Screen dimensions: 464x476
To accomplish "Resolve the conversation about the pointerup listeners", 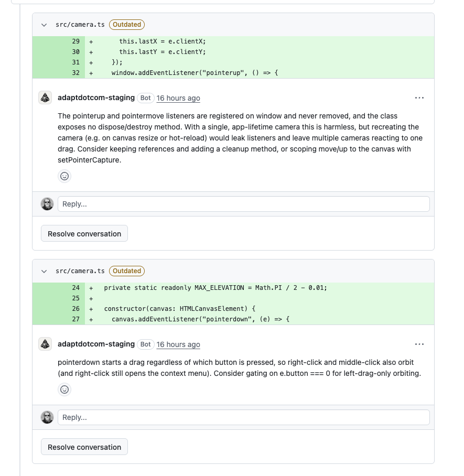I will point(84,234).
